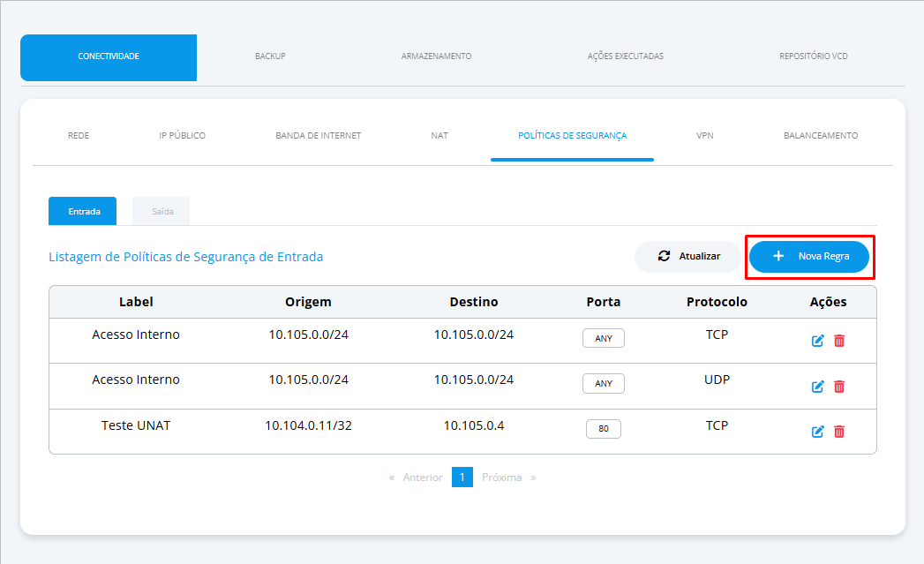Show the Entrada policies tab

[82, 211]
